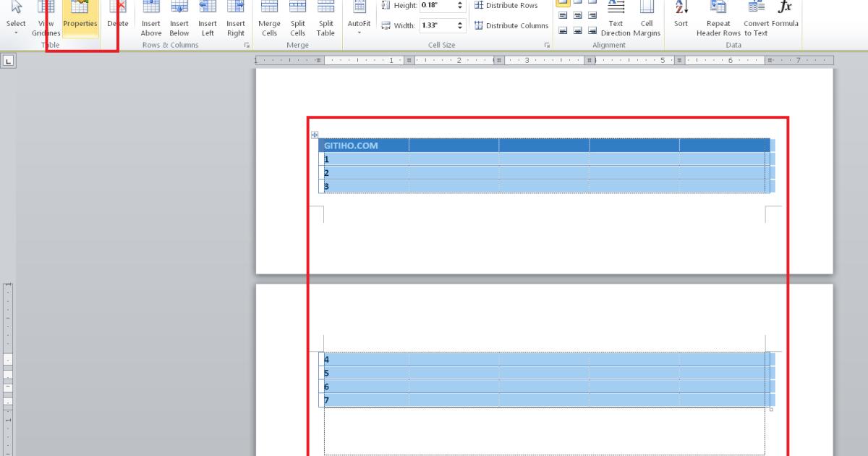Image resolution: width=868 pixels, height=456 pixels.
Task: Open the Cell Margins settings
Action: point(647,18)
